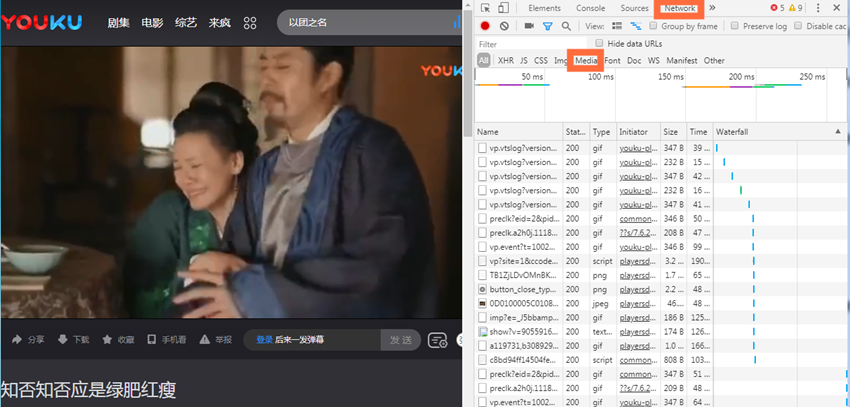Viewport: 850px width, 407px height.
Task: Click the capture screenshots camera icon
Action: click(x=529, y=26)
